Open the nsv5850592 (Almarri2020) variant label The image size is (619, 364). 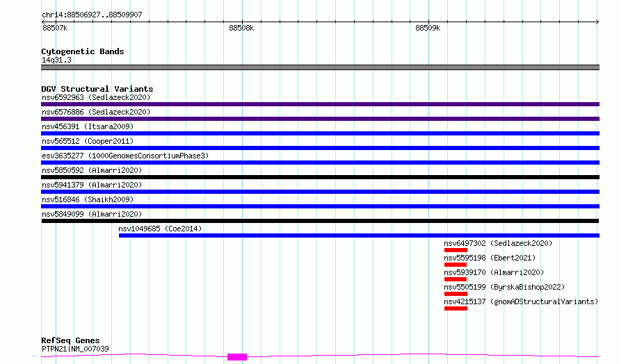(x=92, y=170)
